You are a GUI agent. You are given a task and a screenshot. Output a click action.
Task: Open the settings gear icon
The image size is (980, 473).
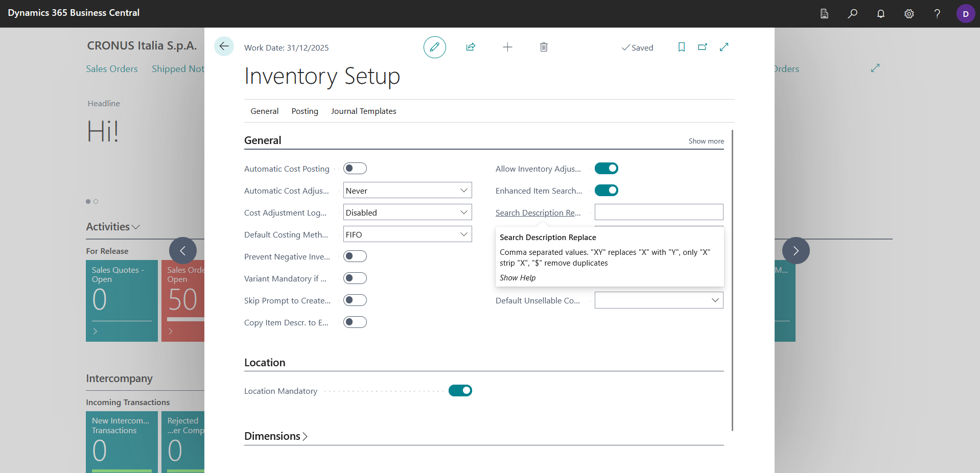coord(909,14)
